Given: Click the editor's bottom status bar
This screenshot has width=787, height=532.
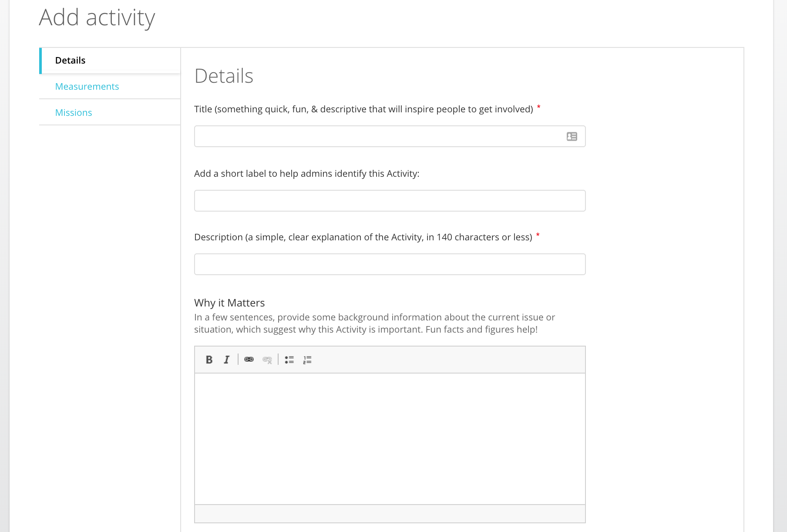Looking at the screenshot, I should click(390, 514).
